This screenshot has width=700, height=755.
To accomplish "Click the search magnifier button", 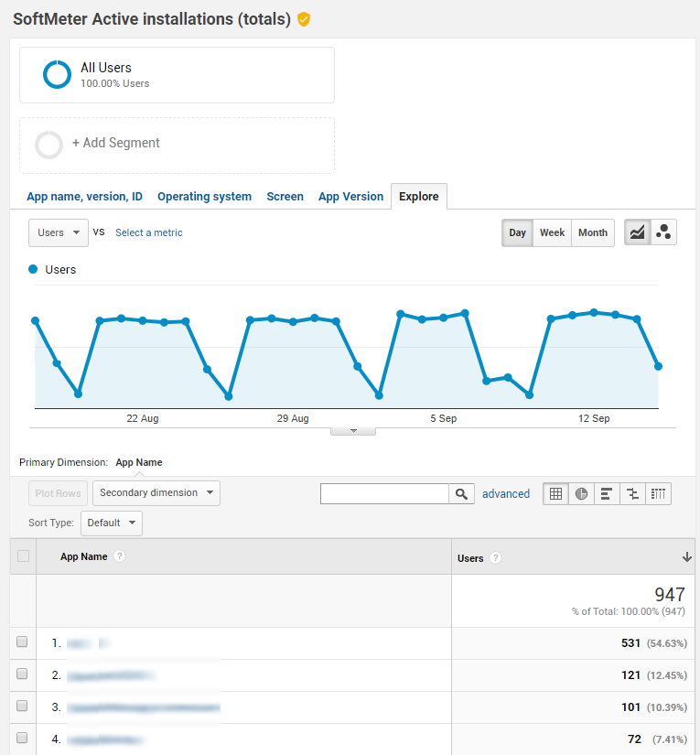I will 461,494.
